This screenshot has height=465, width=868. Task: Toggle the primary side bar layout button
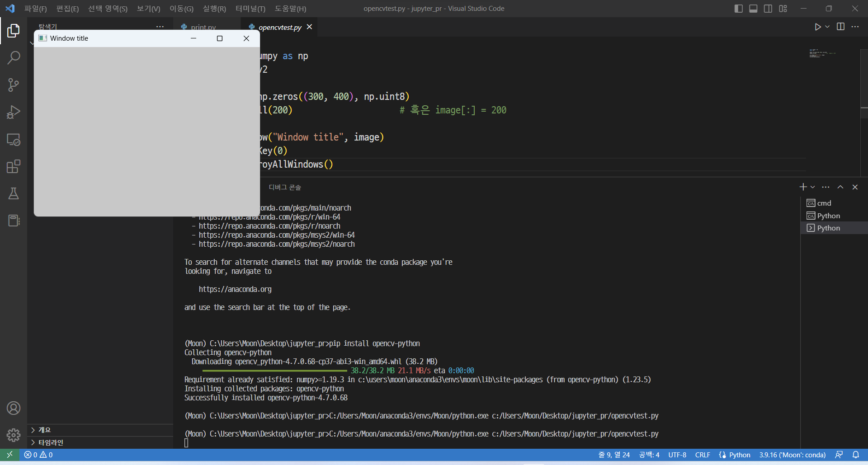[739, 9]
